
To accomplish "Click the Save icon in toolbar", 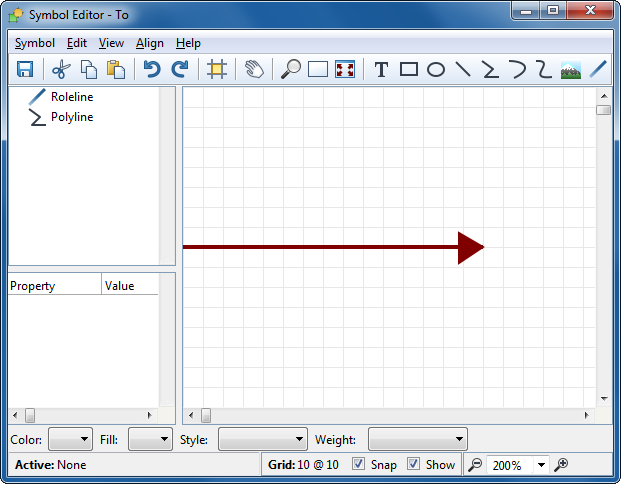I will click(x=25, y=69).
